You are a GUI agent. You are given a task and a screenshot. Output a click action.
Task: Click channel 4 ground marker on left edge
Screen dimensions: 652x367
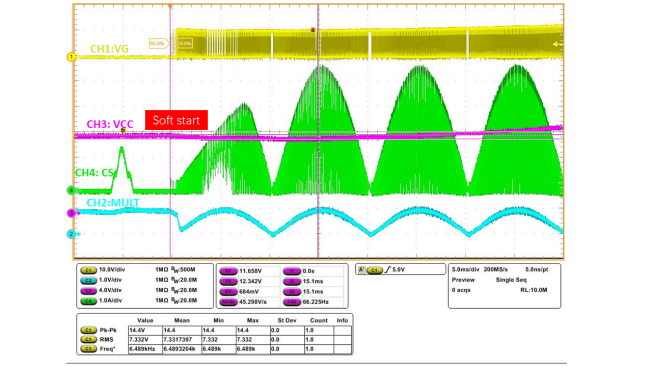71,190
